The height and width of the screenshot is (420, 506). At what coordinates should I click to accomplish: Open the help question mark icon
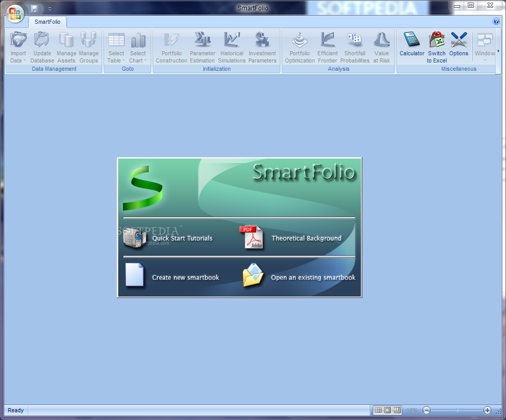pos(496,21)
